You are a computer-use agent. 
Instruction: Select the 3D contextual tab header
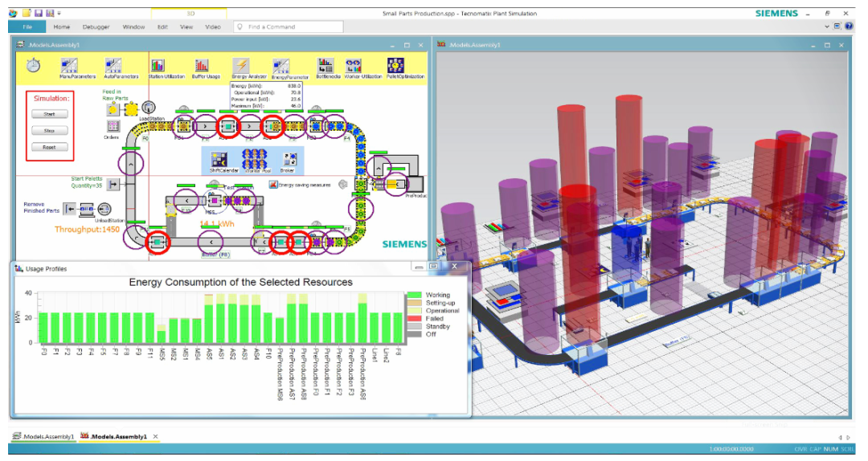(190, 14)
